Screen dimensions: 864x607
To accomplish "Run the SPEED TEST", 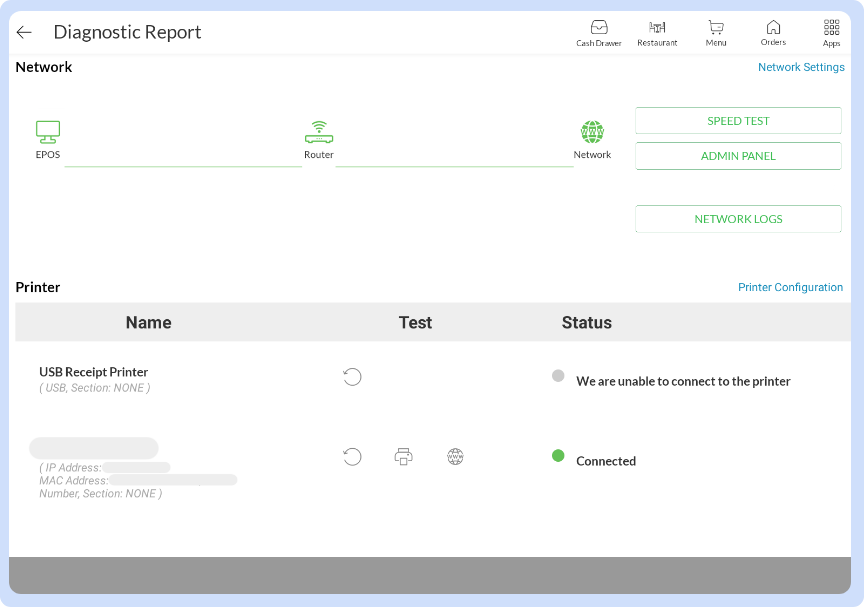I will point(738,121).
